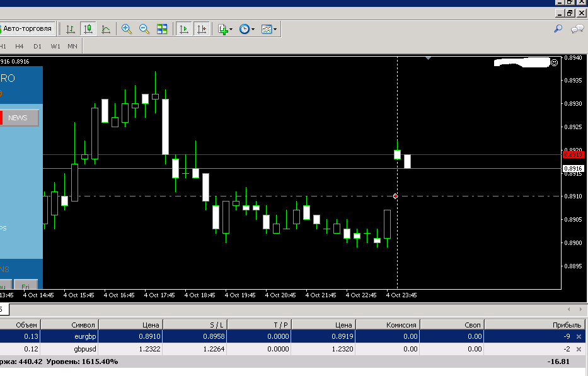Select the W1 timeframe
The width and height of the screenshot is (588, 376).
[x=55, y=46]
